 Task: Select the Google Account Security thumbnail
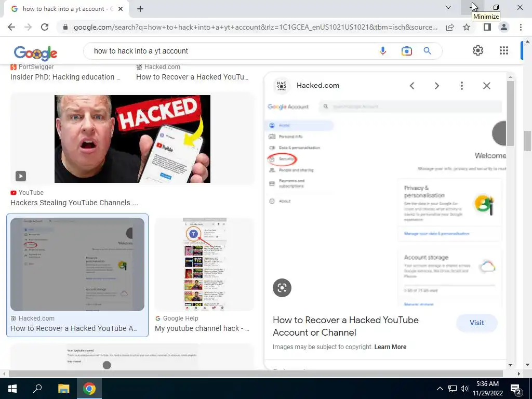click(x=77, y=264)
